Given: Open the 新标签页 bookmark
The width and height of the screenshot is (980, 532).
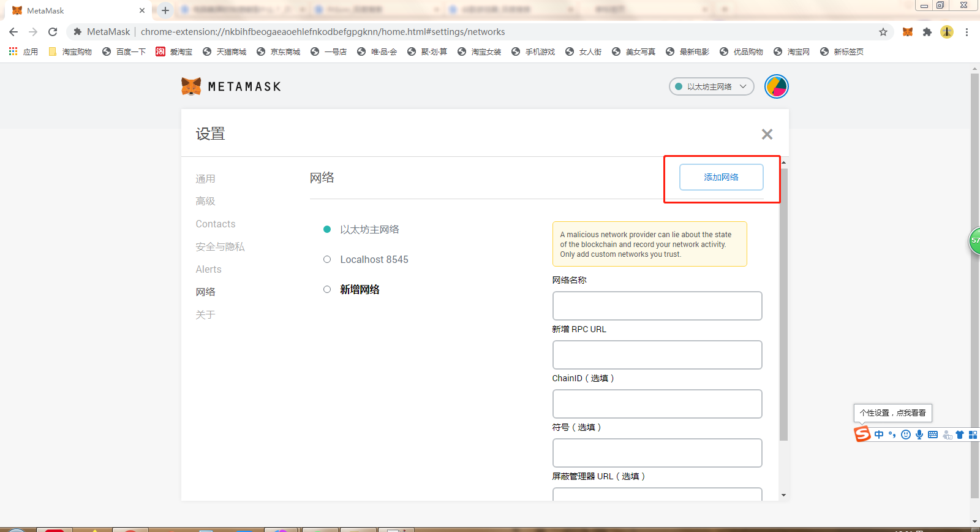Looking at the screenshot, I should click(x=842, y=51).
